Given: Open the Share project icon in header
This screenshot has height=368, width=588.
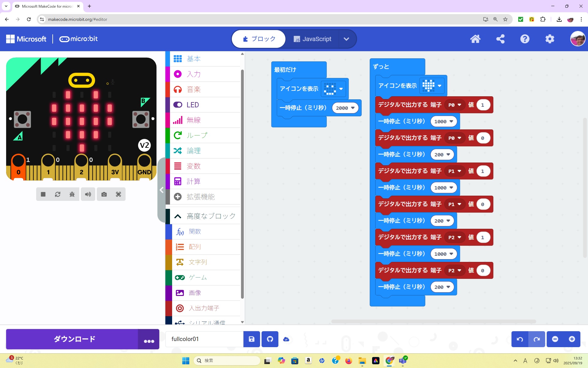Looking at the screenshot, I should pos(500,39).
